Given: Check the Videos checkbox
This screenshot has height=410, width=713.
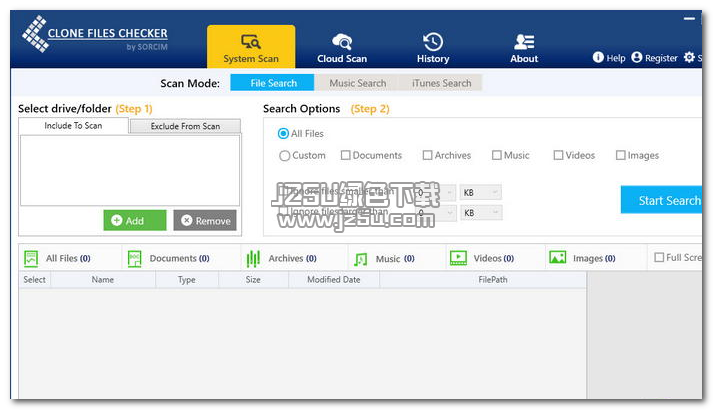Looking at the screenshot, I should coord(558,155).
